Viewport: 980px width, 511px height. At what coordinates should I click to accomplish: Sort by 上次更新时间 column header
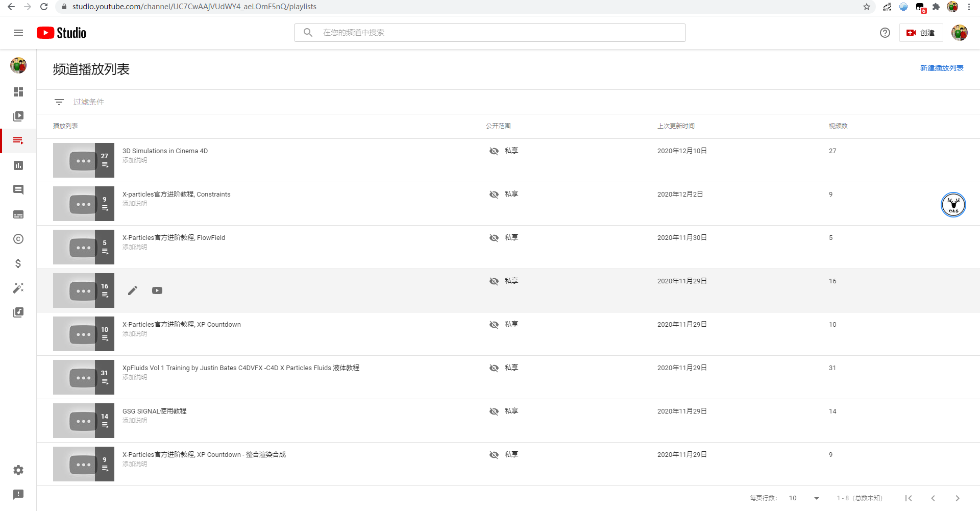pyautogui.click(x=676, y=126)
